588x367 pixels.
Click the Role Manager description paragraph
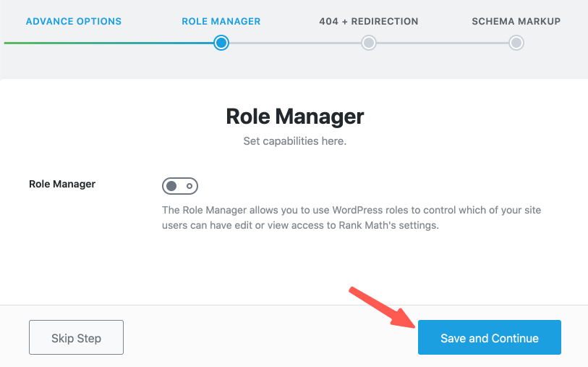tap(351, 218)
